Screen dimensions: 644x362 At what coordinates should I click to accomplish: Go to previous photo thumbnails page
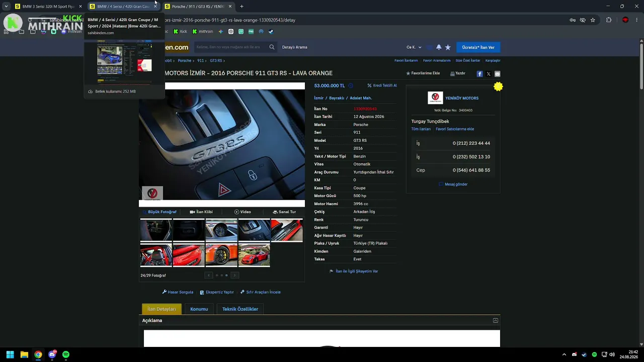click(209, 275)
